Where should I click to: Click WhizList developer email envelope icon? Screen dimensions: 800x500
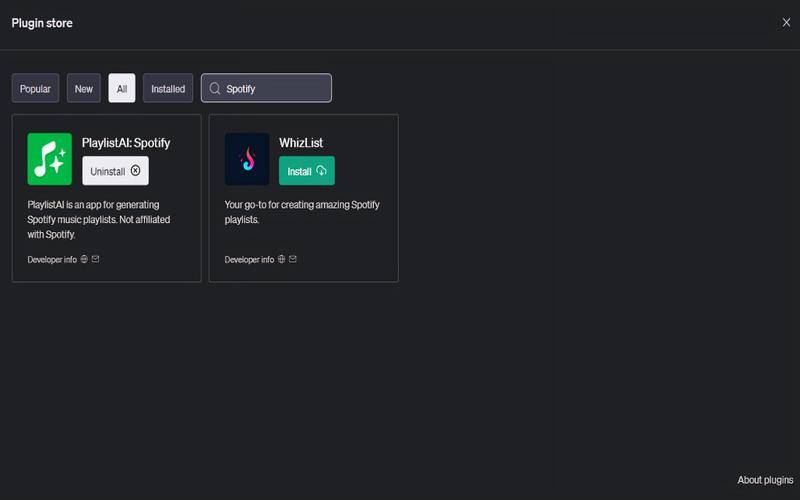tap(293, 259)
